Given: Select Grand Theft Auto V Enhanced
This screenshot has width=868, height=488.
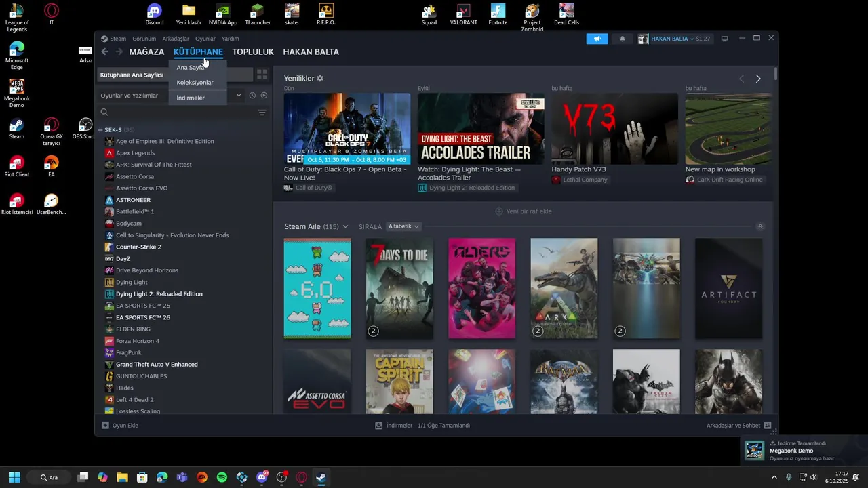Looking at the screenshot, I should (157, 365).
